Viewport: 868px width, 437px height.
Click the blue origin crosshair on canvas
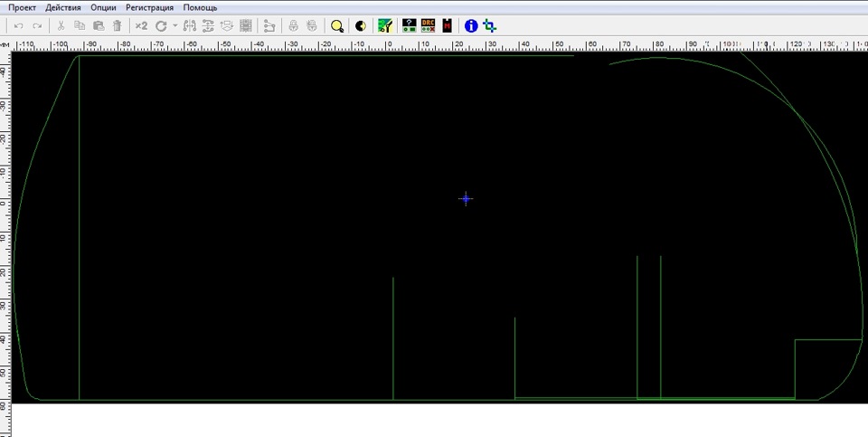pyautogui.click(x=467, y=199)
